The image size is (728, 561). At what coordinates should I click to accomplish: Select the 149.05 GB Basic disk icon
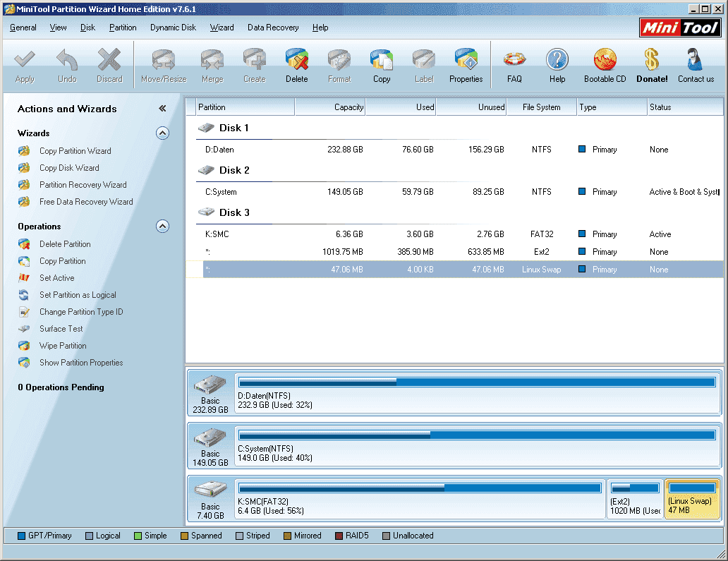click(210, 438)
